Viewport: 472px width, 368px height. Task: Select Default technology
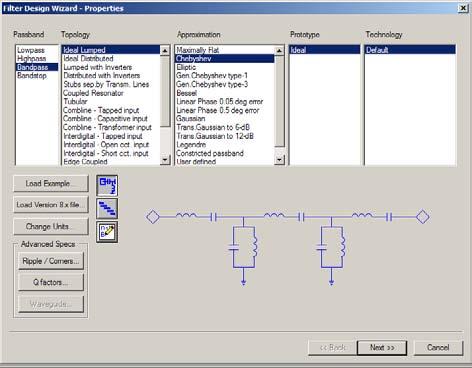point(410,50)
